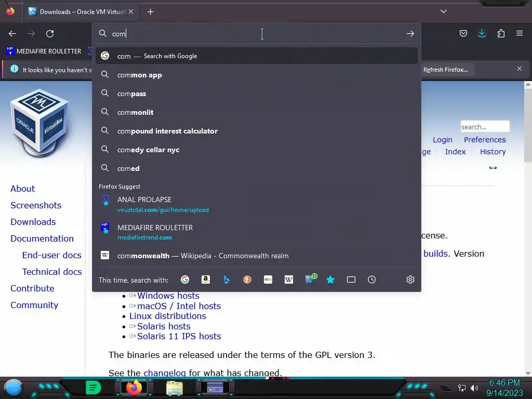Screen dimensions: 532x399
Task: Click the VirtualBox site search field
Action: [485, 127]
